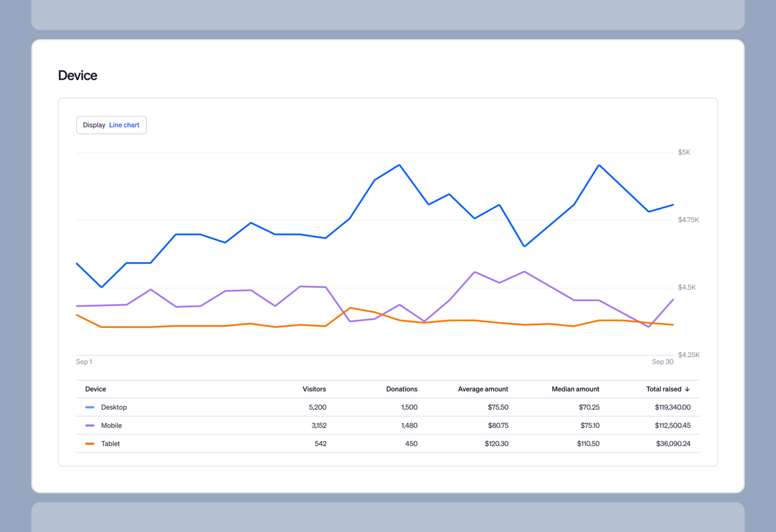776x532 pixels.
Task: Click the Desktop blue legend swatch
Action: click(x=90, y=407)
